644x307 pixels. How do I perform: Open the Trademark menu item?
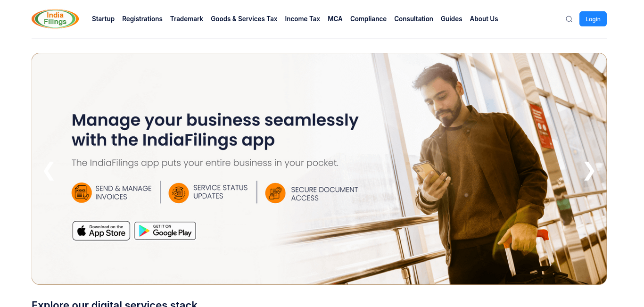[x=187, y=19]
